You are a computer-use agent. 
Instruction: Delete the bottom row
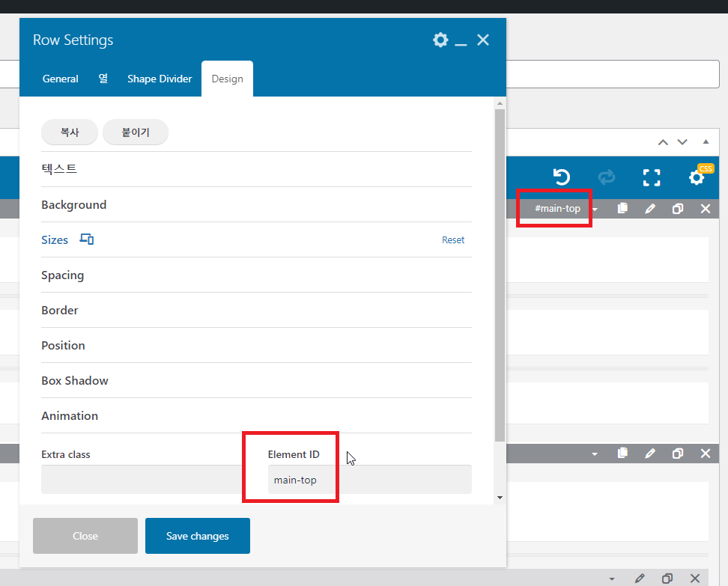(695, 578)
